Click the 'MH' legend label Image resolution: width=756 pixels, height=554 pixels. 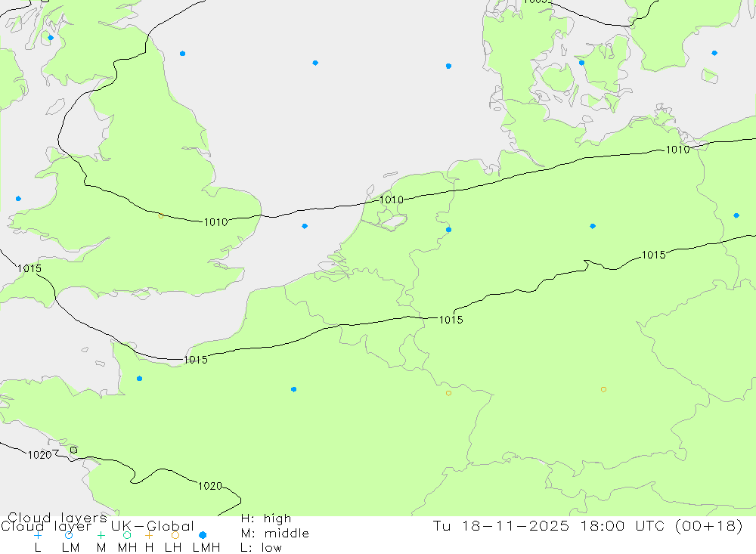click(127, 548)
